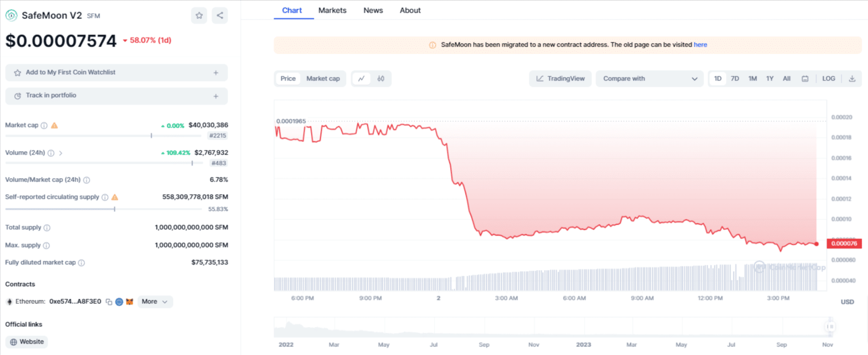
Task: Click the info icon next to Total supply
Action: (47, 228)
